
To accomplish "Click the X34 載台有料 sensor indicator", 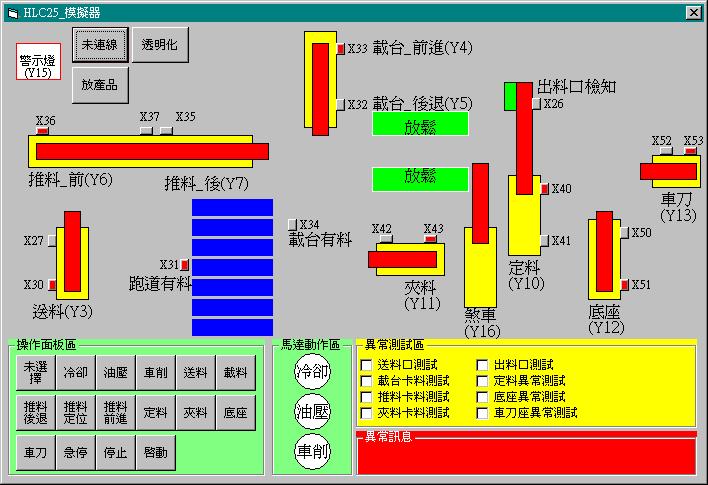I will click(292, 223).
